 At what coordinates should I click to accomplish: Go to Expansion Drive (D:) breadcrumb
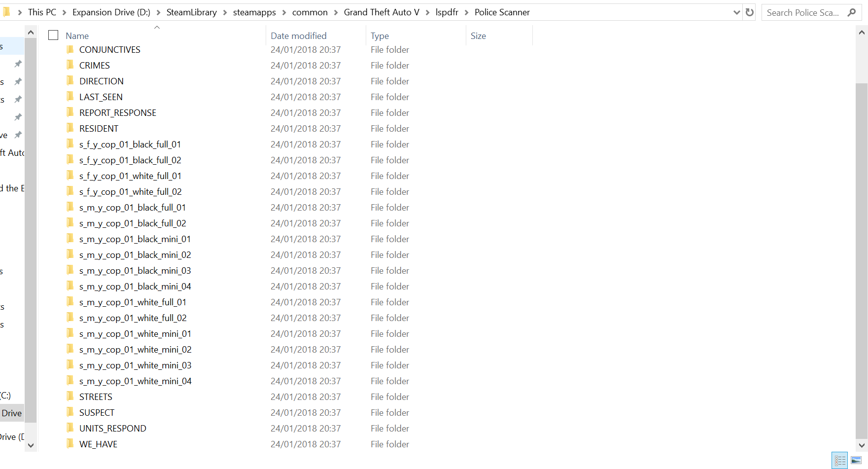coord(111,12)
